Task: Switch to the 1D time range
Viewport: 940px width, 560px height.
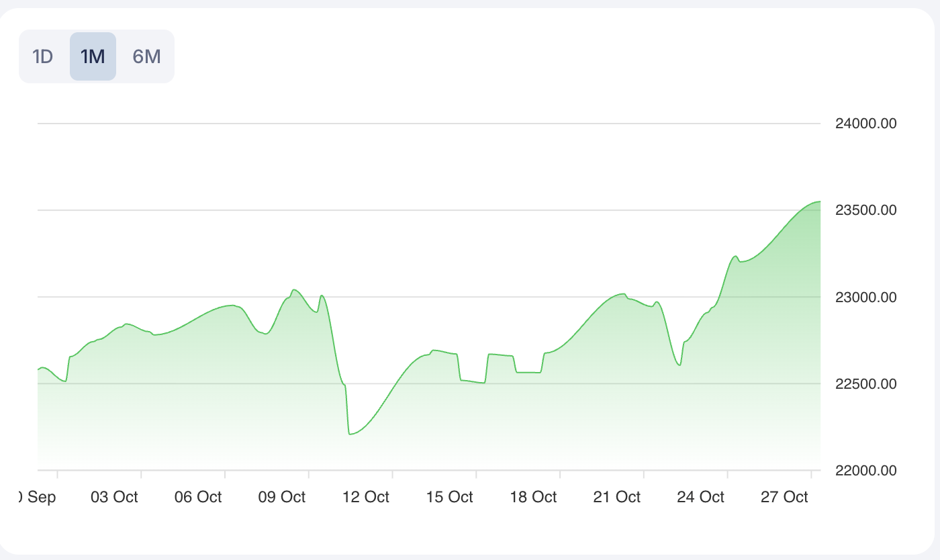Action: pos(43,56)
